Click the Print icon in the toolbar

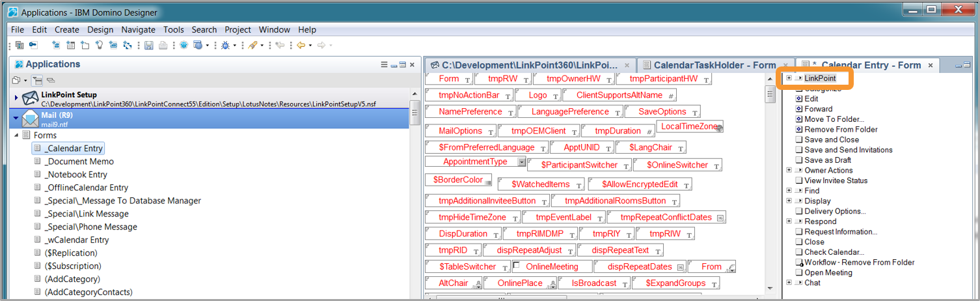(163, 45)
